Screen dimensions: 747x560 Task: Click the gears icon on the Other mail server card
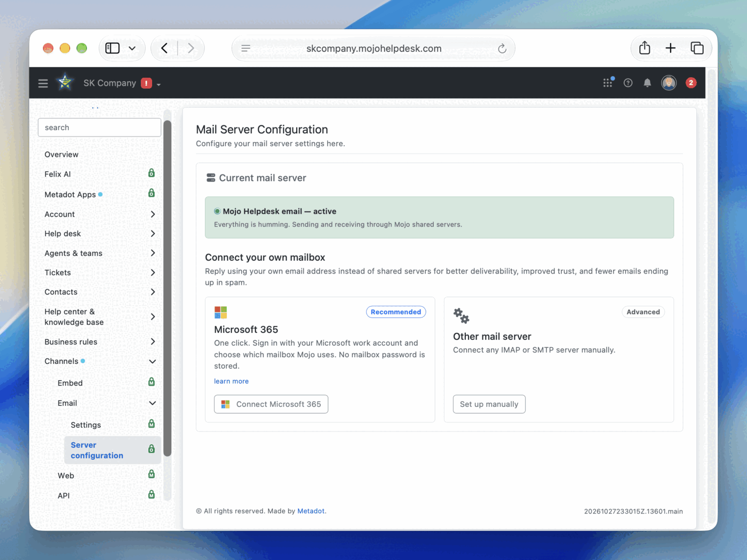[x=461, y=316]
